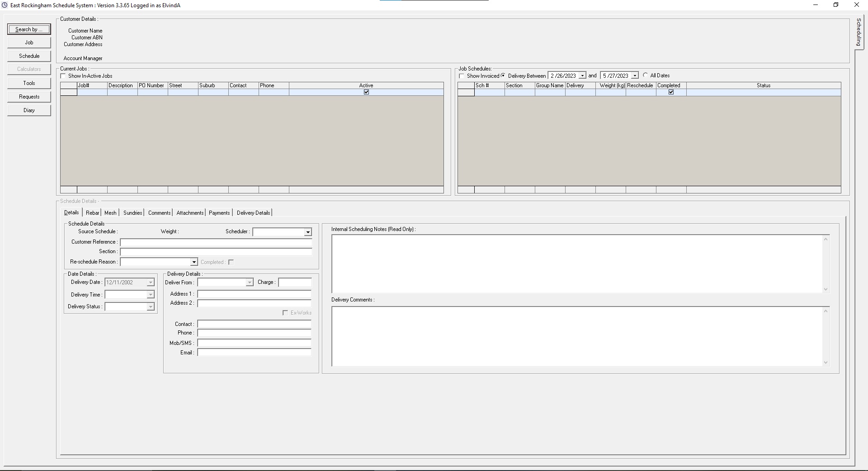Click the Schedule button
This screenshot has height=471, width=868.
28,56
